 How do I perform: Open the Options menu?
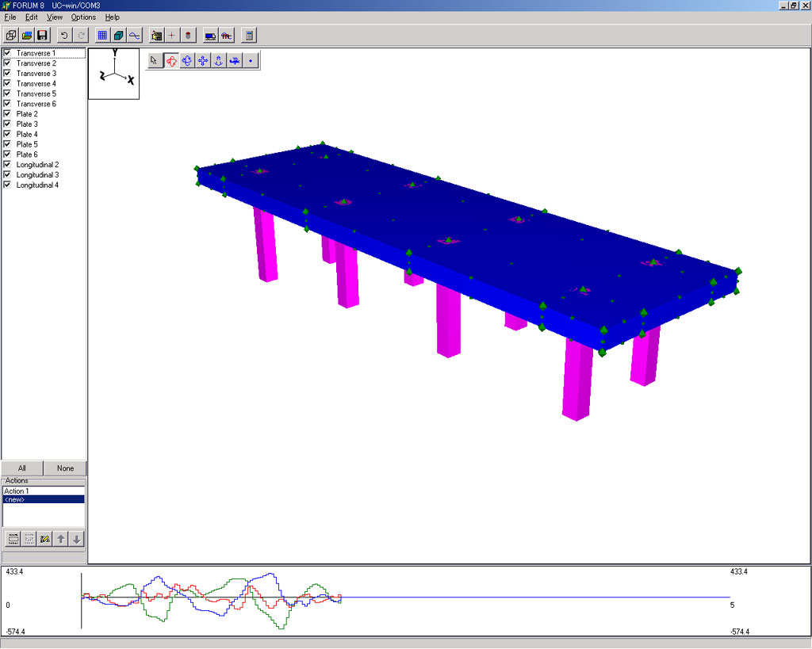click(x=83, y=17)
